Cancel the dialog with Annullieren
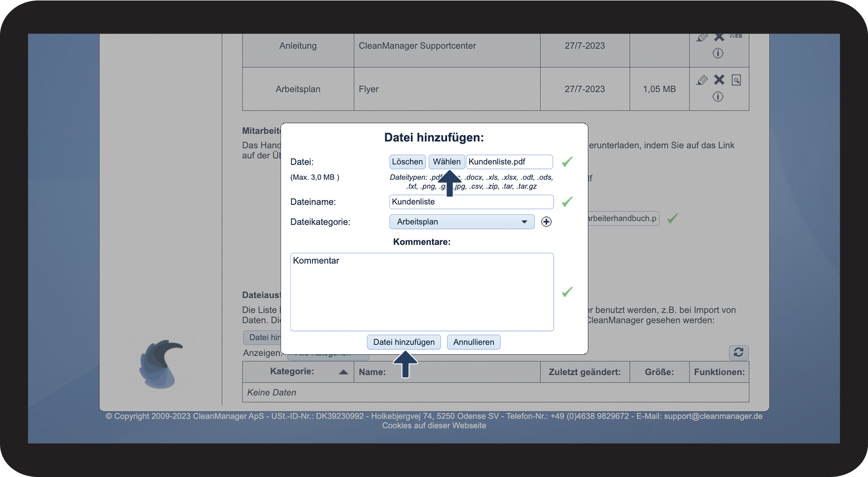868x477 pixels. (474, 342)
